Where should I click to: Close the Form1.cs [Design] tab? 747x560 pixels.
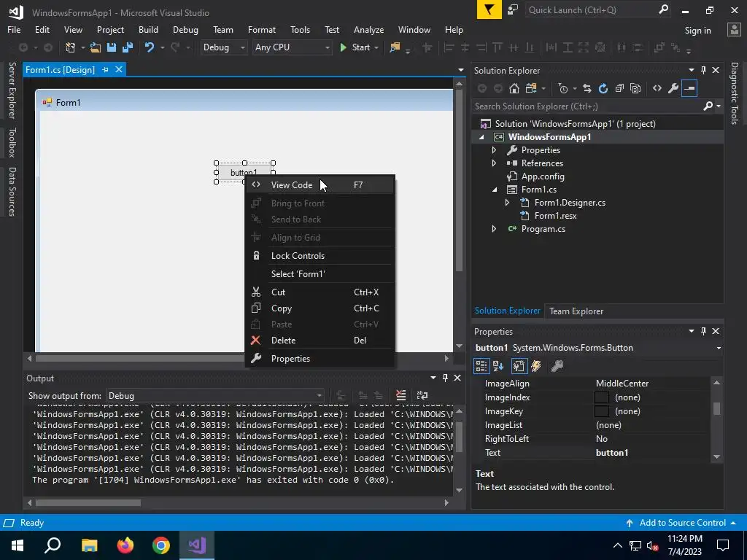click(119, 69)
